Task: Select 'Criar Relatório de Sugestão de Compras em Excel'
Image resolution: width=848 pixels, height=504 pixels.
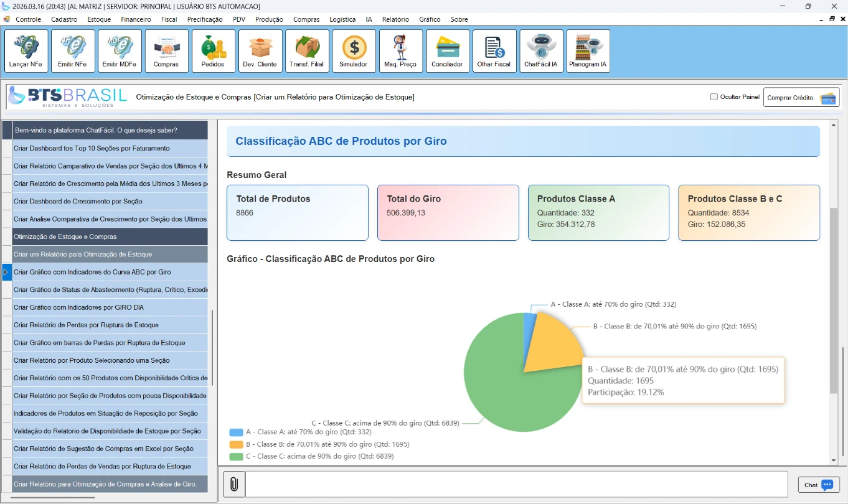Action: coord(110,449)
